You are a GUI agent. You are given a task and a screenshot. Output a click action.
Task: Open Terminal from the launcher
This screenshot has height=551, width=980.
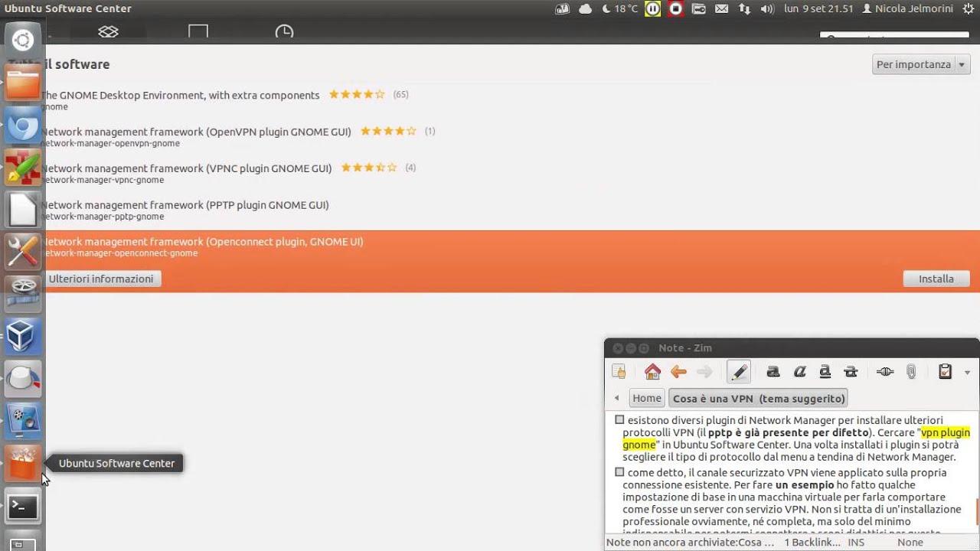(23, 506)
